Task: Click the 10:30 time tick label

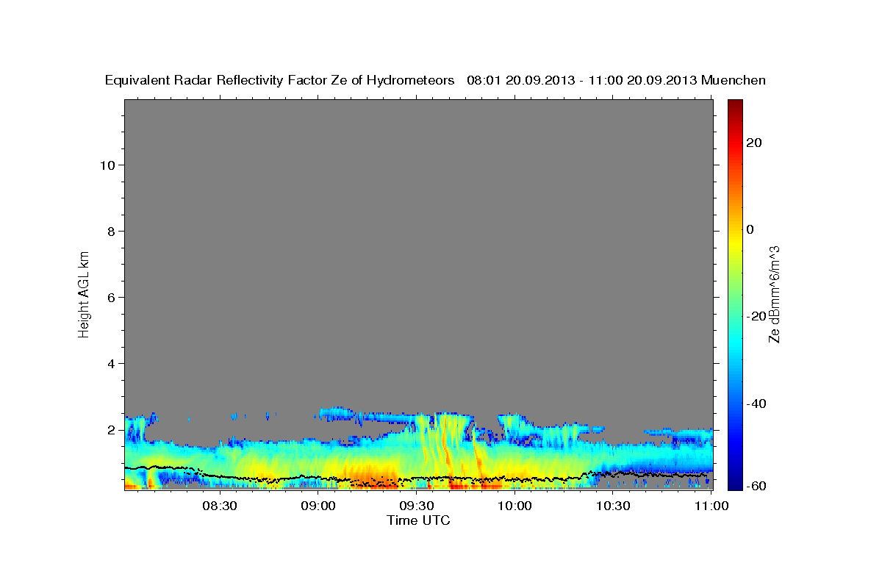Action: tap(613, 506)
